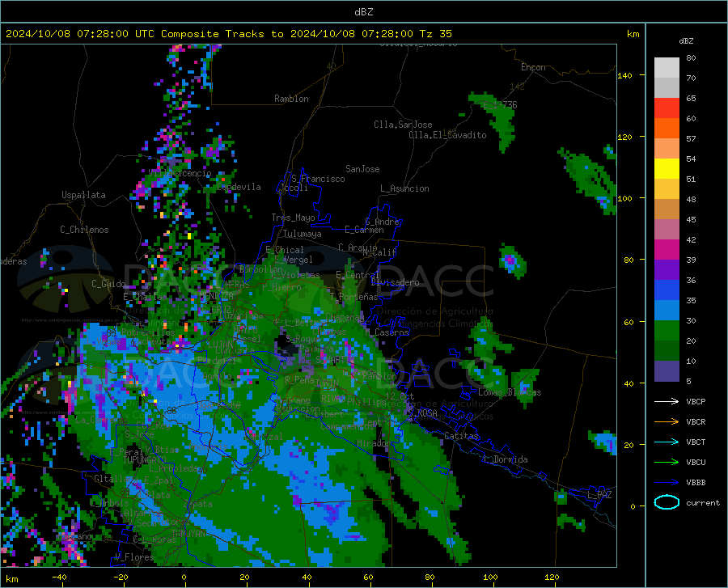Screen dimensions: 728x588
Task: Click the 'Catitas' map label
Action: pyautogui.click(x=461, y=436)
